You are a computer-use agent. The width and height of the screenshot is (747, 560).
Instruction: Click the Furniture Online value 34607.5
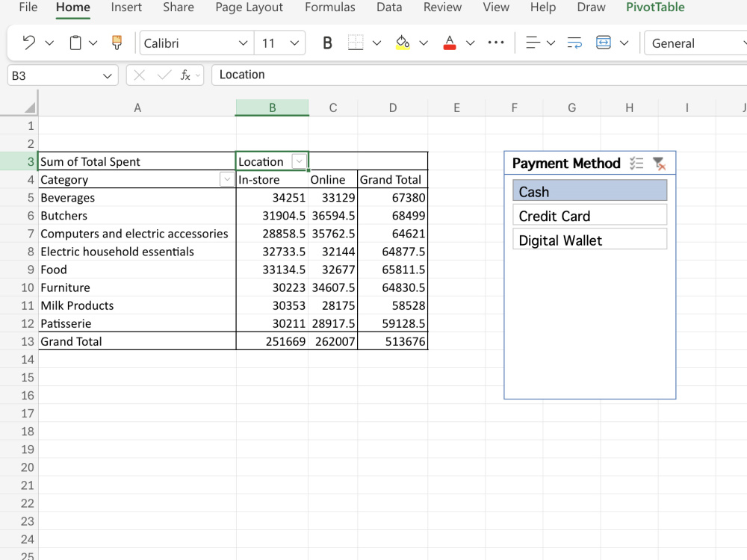(x=333, y=287)
